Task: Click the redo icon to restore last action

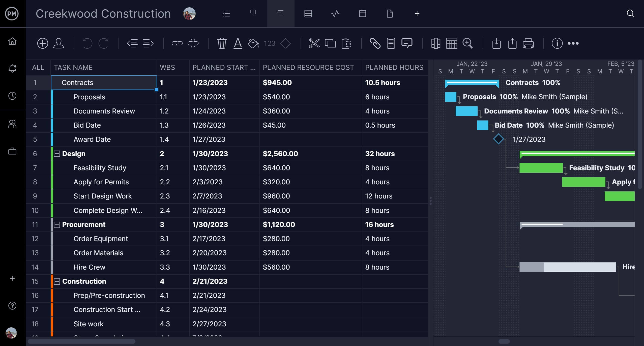Action: tap(103, 43)
